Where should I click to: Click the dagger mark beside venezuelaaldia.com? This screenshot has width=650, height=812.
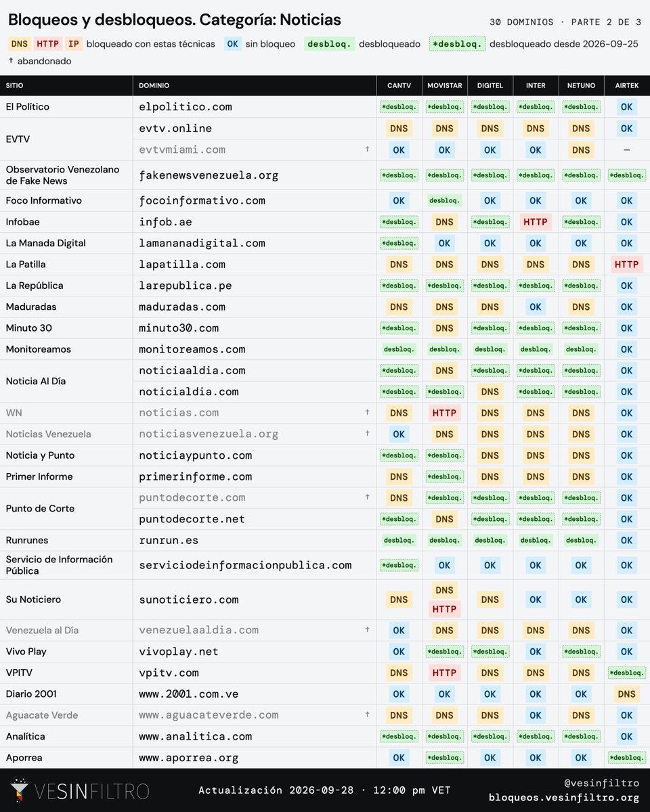[368, 630]
